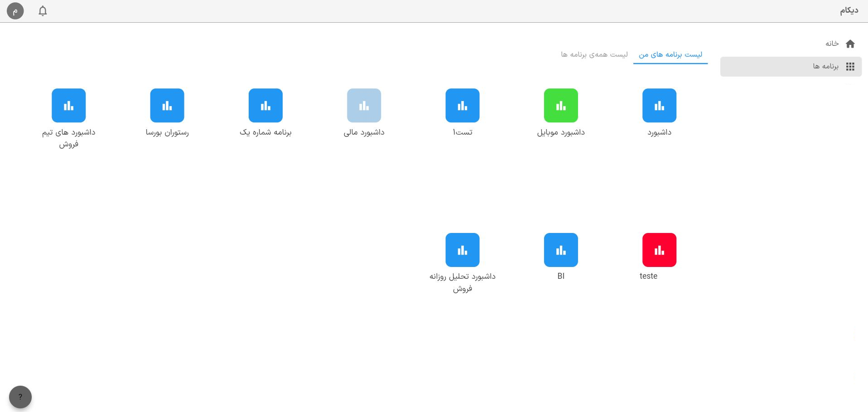Screen dimensions: 868x412
Task: Open the red teste app icon
Action: 659,250
